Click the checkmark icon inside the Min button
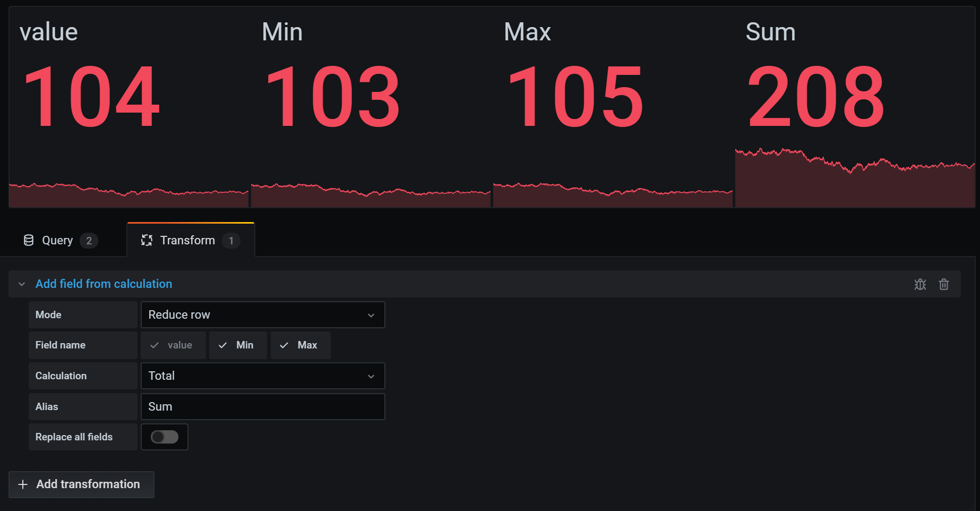980x511 pixels. click(223, 345)
